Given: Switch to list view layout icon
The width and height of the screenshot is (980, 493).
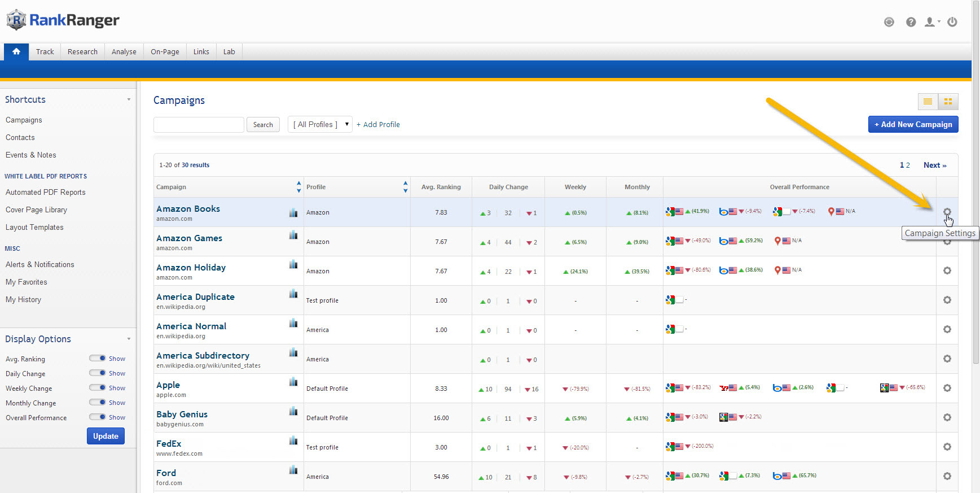Looking at the screenshot, I should click(928, 102).
